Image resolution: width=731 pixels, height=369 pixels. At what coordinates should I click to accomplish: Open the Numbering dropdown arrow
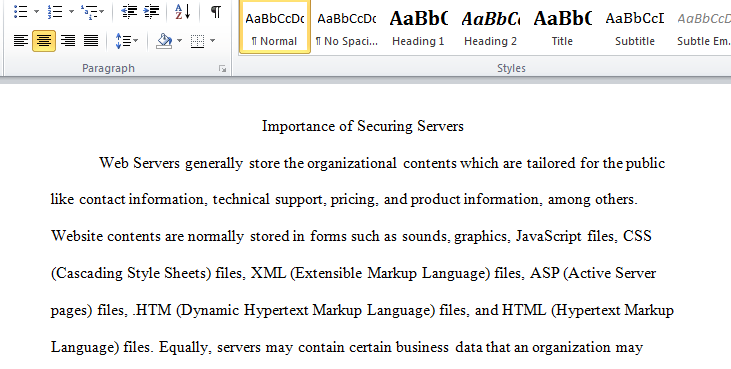pyautogui.click(x=71, y=12)
